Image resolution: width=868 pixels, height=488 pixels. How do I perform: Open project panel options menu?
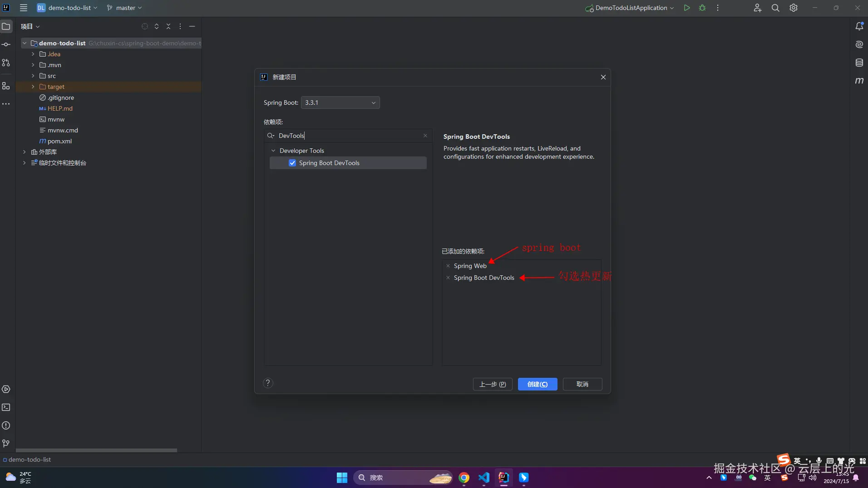point(180,26)
